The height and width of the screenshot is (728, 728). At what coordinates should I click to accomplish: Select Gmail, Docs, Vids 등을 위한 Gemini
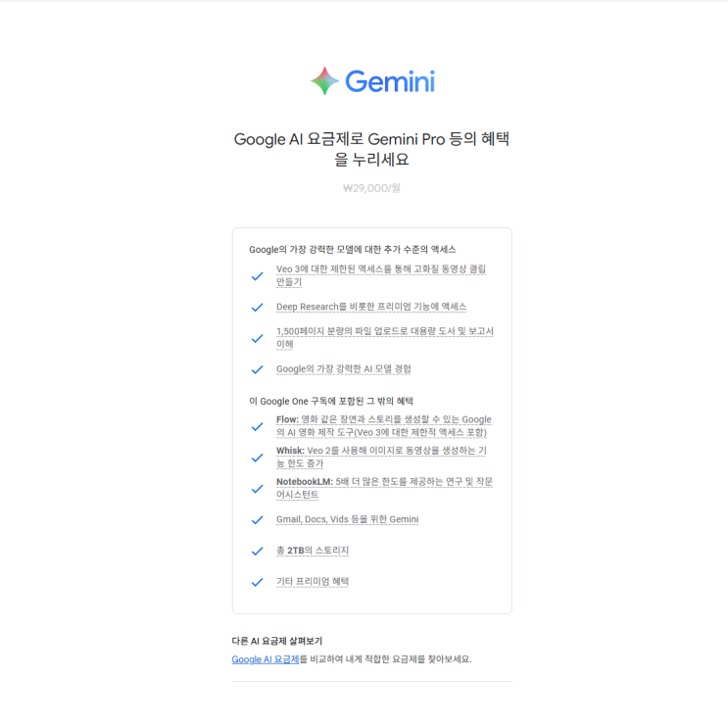coord(347,519)
